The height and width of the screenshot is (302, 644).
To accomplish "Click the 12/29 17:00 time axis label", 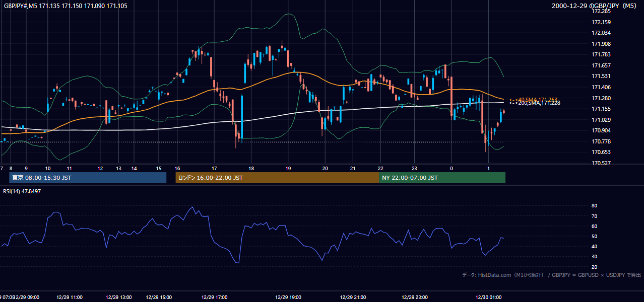I will pos(214,297).
